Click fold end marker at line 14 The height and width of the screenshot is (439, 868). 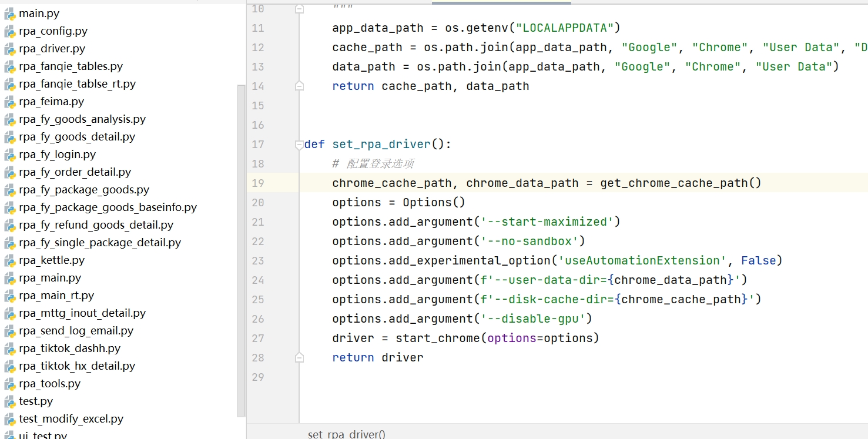(x=299, y=86)
